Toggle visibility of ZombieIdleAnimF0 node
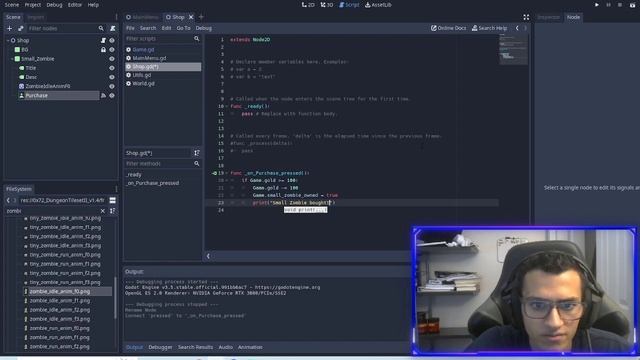 (112, 86)
